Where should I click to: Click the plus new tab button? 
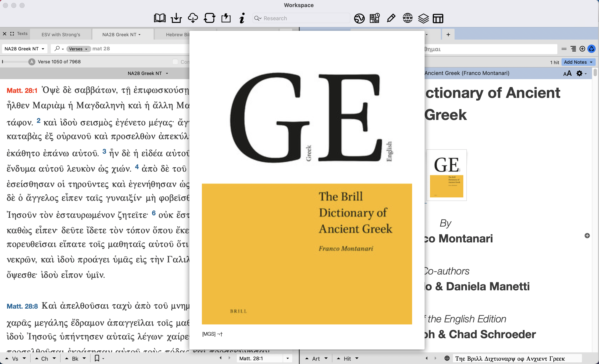coord(448,35)
